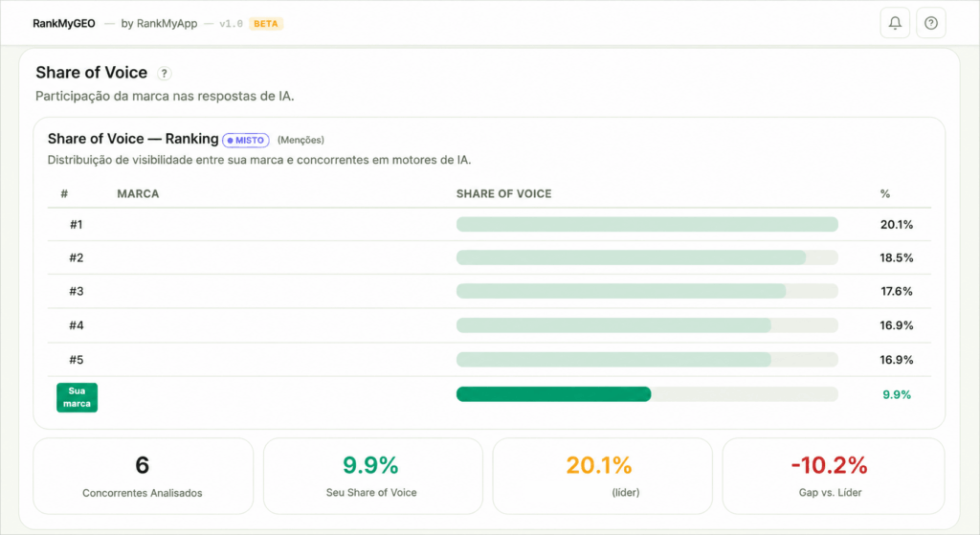The image size is (980, 535).
Task: Click the BETA version badge
Action: click(x=266, y=24)
